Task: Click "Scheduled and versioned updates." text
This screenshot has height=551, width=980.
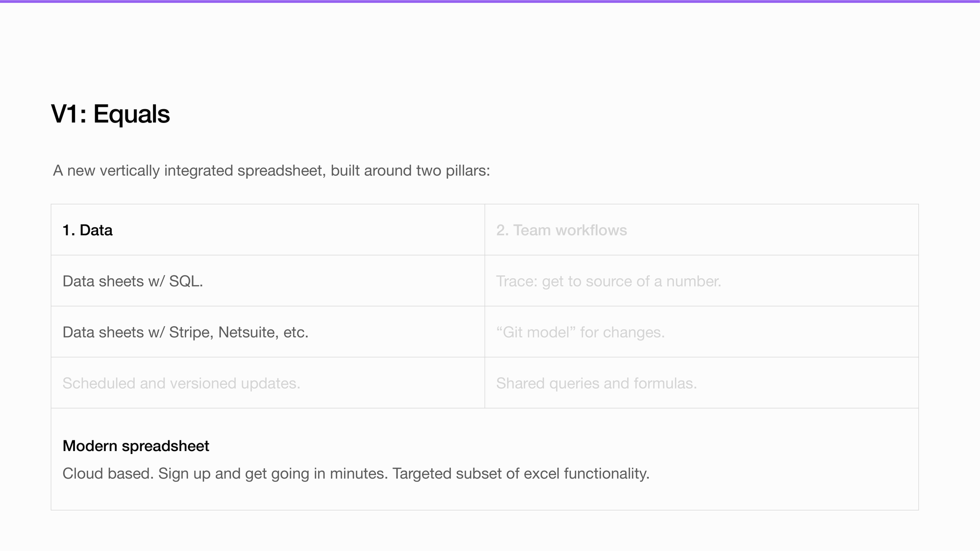Action: point(181,383)
